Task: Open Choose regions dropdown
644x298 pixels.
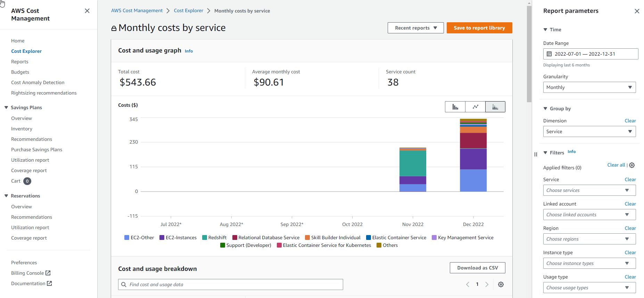Action: pyautogui.click(x=589, y=239)
